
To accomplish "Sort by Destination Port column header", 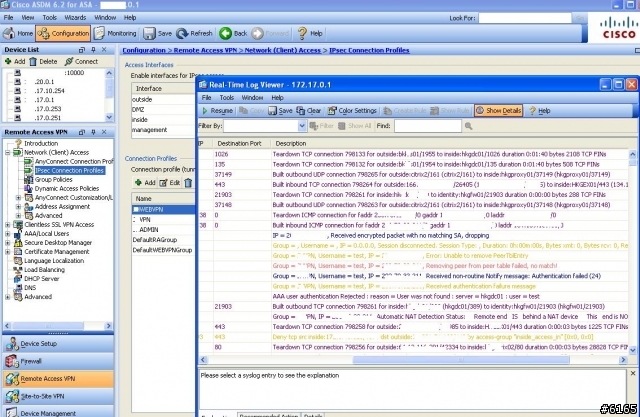I will 242,144.
